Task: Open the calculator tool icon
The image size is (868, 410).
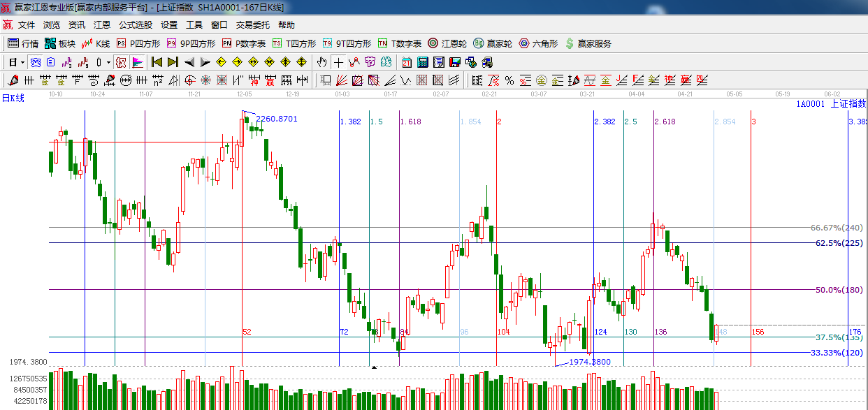Action: click(422, 62)
